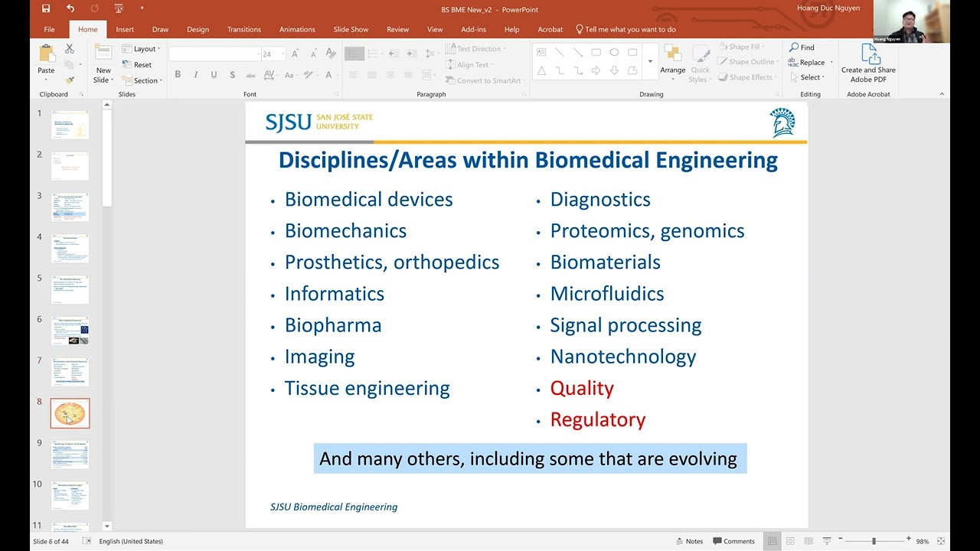Click Notes in the status bar
Screen dimensions: 980x551
click(690, 541)
